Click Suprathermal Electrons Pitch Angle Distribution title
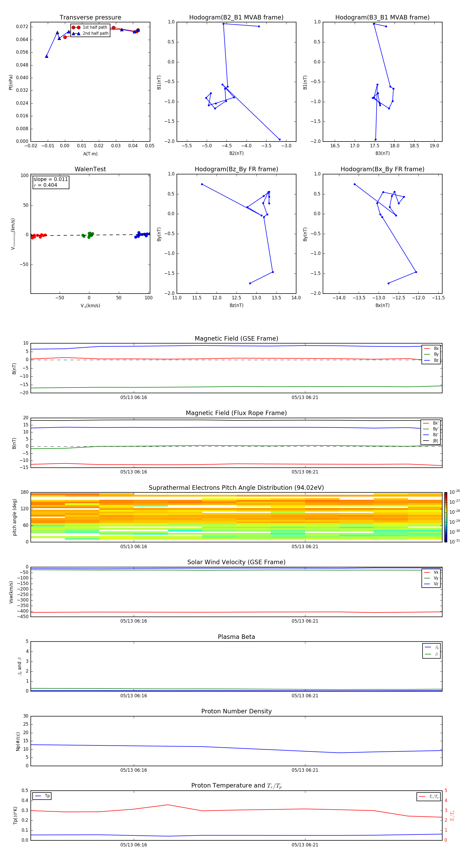473x868 pixels. (x=236, y=488)
